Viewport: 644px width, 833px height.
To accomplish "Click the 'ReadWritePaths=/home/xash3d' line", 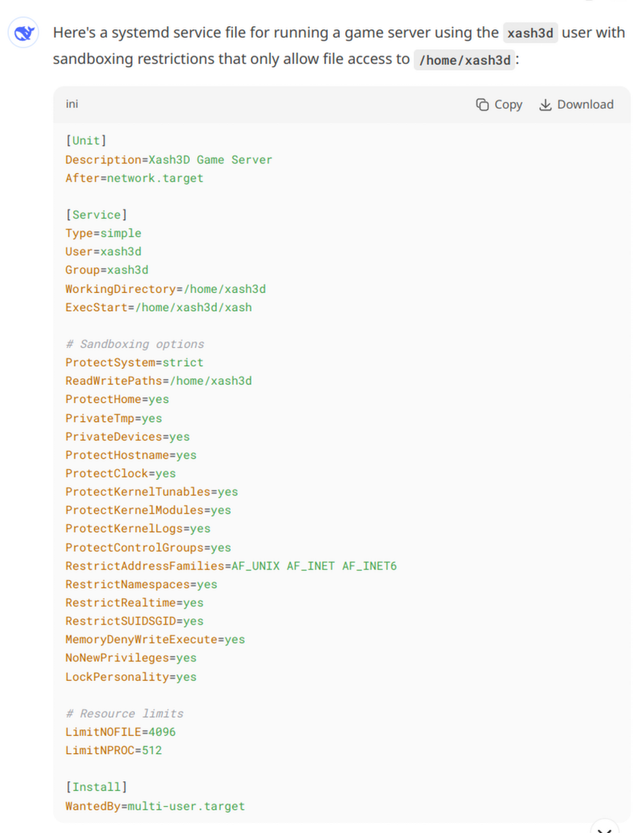I will tap(159, 381).
